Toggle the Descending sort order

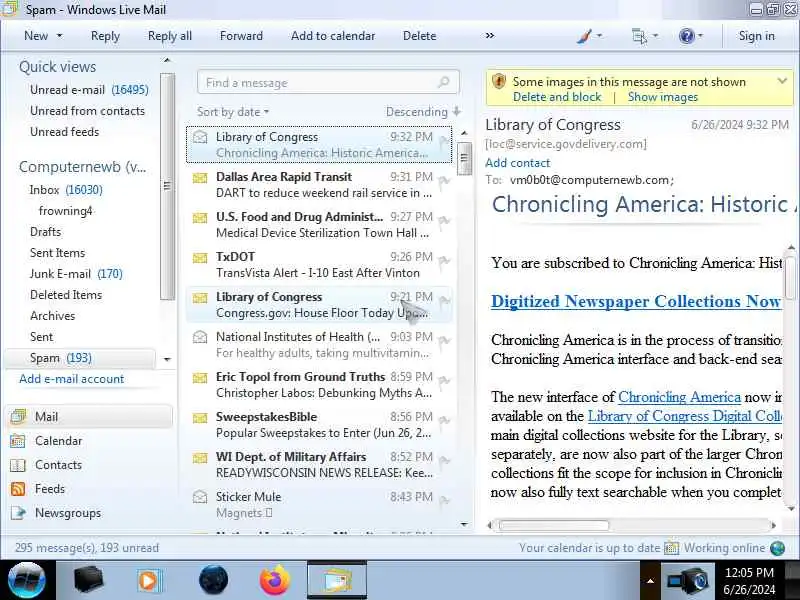click(x=422, y=112)
